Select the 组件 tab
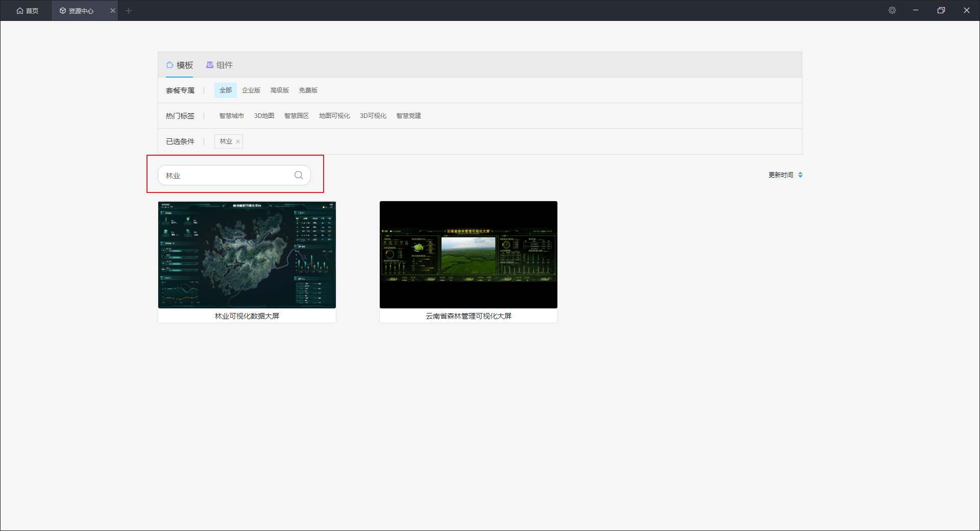 click(x=219, y=65)
